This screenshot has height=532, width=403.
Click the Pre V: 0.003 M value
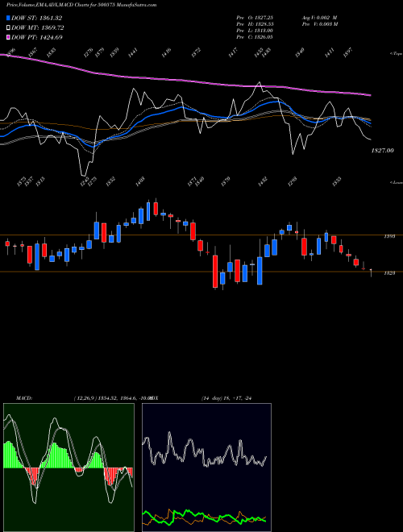[320, 24]
